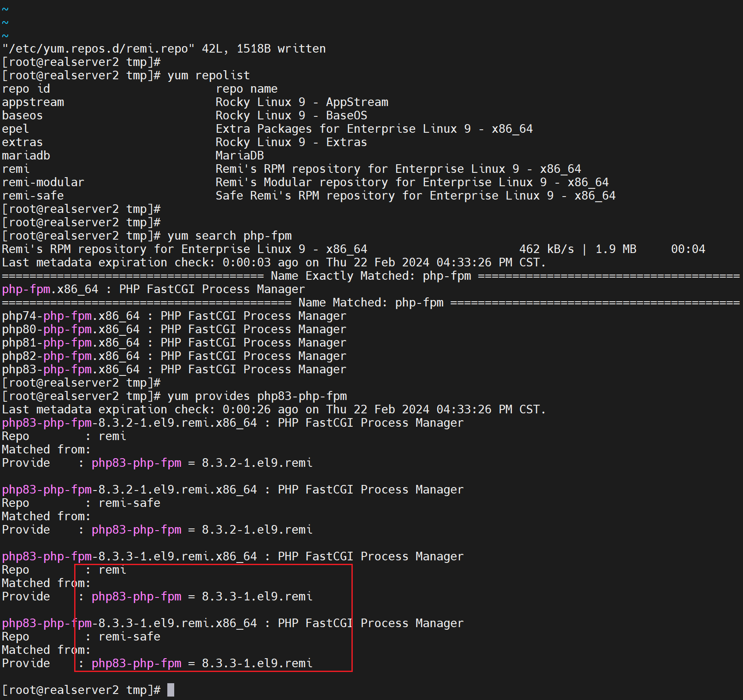Screen dimensions: 743x700
Task: Click the php83-php-fpm.x86_64 search result
Action: (x=71, y=369)
